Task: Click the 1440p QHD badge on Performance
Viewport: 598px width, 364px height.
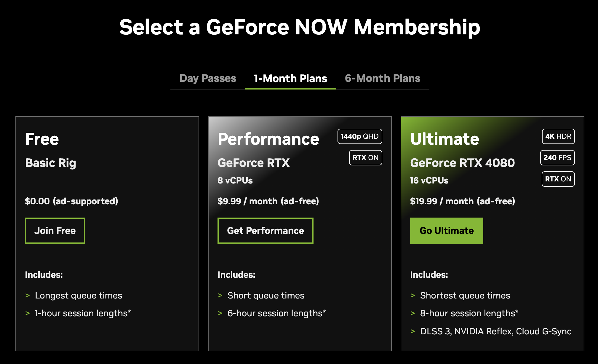Action: tap(360, 136)
